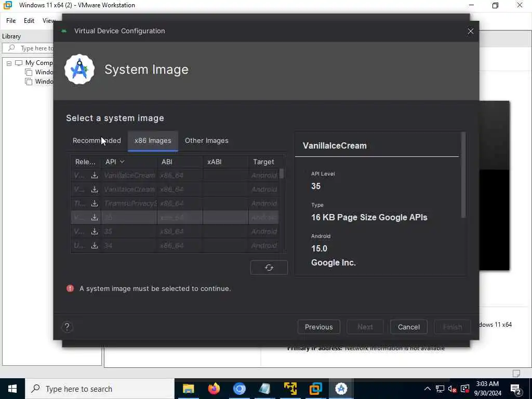Download the TiramisuPrivacySandbox system image
This screenshot has height=399, width=532.
pos(95,203)
